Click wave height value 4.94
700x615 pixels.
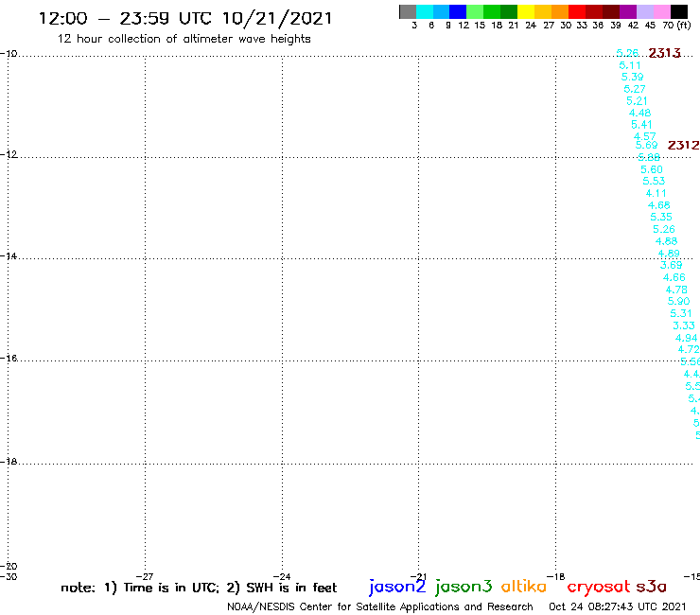(686, 338)
